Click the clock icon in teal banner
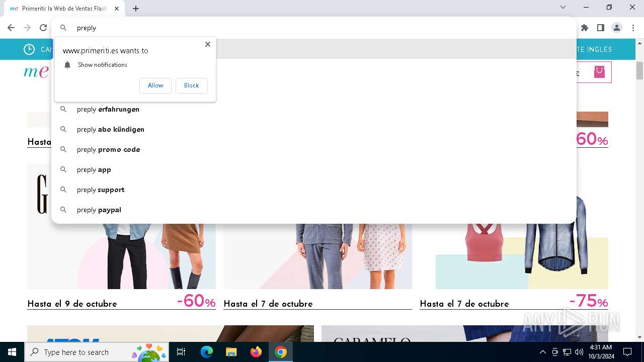Screen dimensions: 644x362 (x=29, y=49)
